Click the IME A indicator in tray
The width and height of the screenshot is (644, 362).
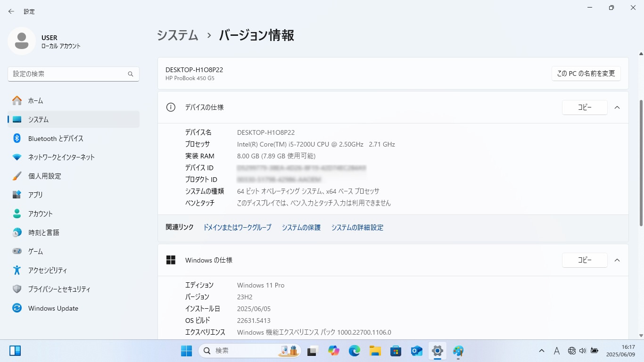(x=557, y=351)
